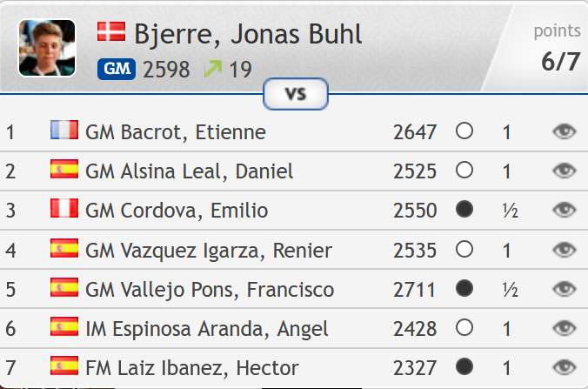This screenshot has width=588, height=389.
Task: Click eye icon in Laiz Ibanez, Hector row
Action: coord(565,367)
